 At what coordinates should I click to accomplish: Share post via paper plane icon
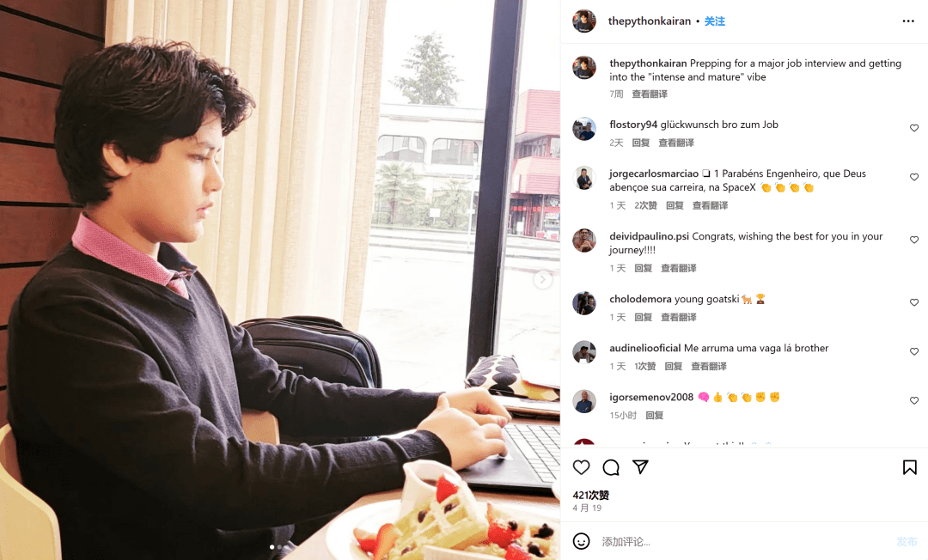[x=640, y=466]
